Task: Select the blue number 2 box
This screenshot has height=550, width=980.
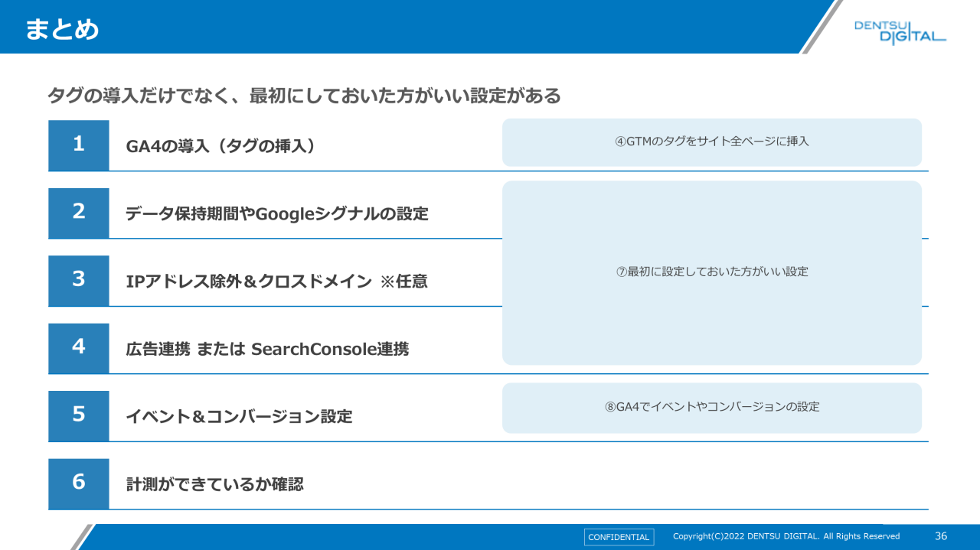Action: tap(79, 213)
